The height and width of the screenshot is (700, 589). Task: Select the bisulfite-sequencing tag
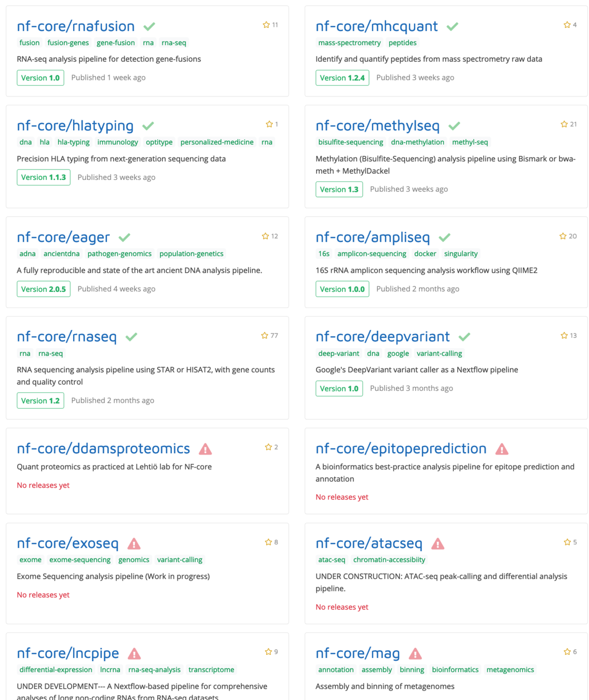point(351,142)
